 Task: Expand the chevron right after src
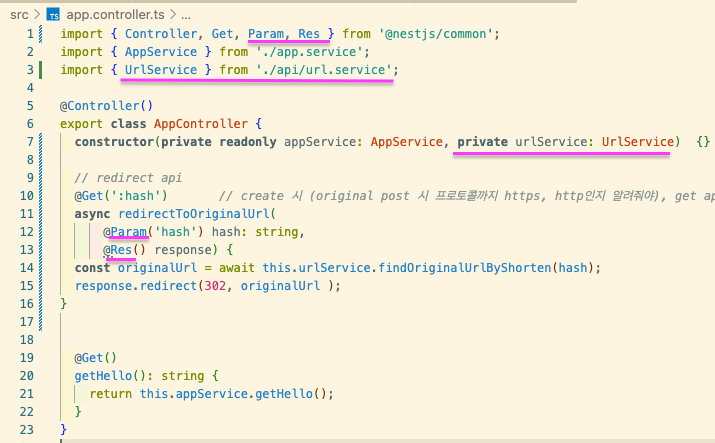[37, 15]
